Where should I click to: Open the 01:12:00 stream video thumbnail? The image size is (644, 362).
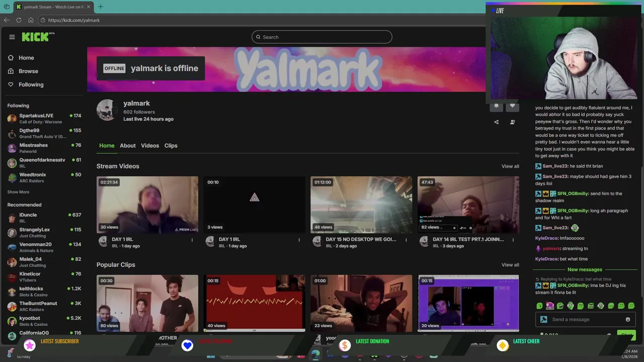tap(361, 205)
